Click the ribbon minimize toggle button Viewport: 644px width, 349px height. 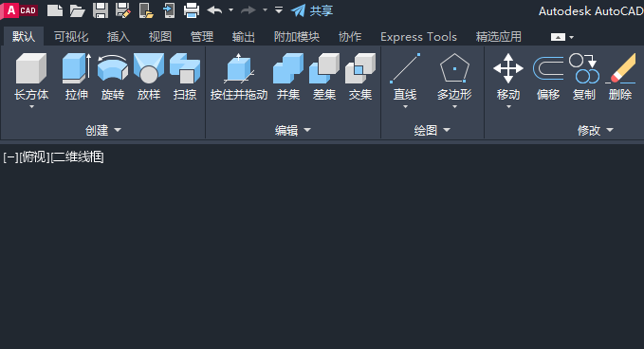click(558, 37)
